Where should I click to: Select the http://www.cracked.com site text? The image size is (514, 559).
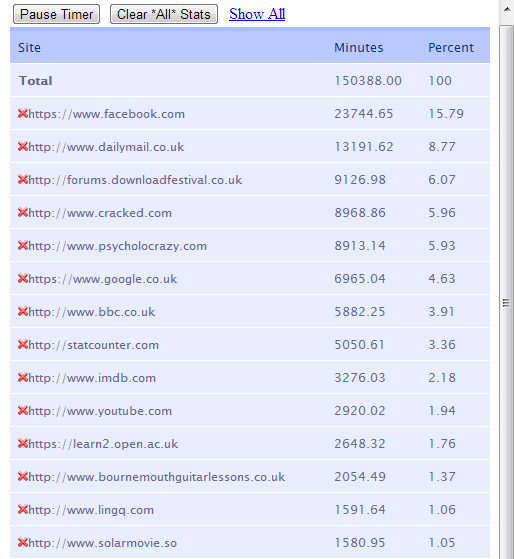click(100, 213)
